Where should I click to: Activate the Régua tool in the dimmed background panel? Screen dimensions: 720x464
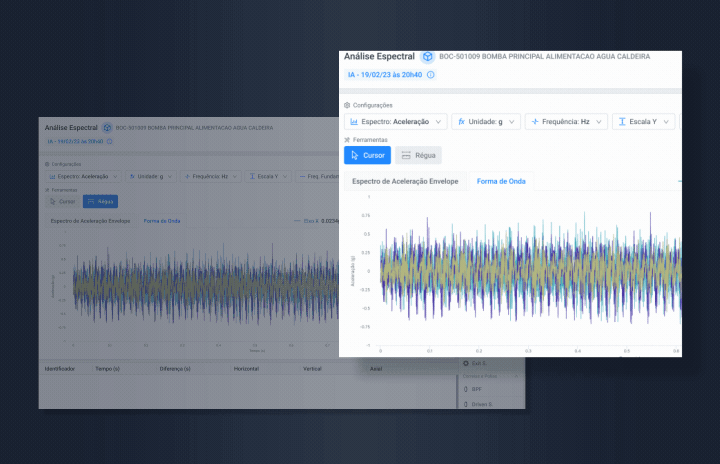click(100, 201)
